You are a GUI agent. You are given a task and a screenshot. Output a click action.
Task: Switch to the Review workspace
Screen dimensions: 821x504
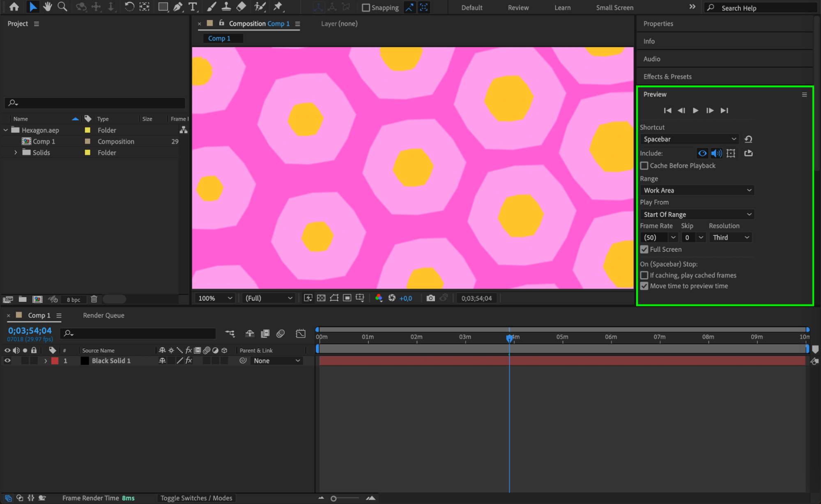coord(518,7)
